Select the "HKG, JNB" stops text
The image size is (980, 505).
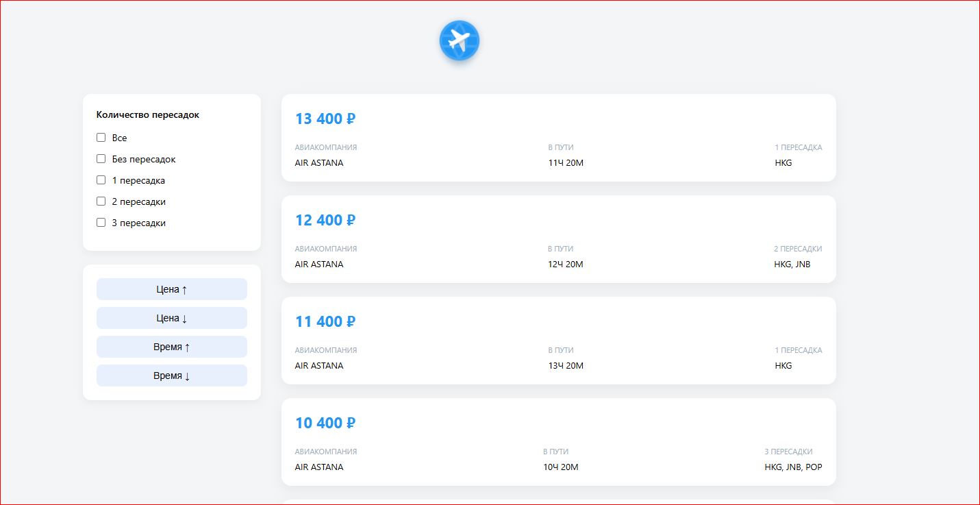792,264
